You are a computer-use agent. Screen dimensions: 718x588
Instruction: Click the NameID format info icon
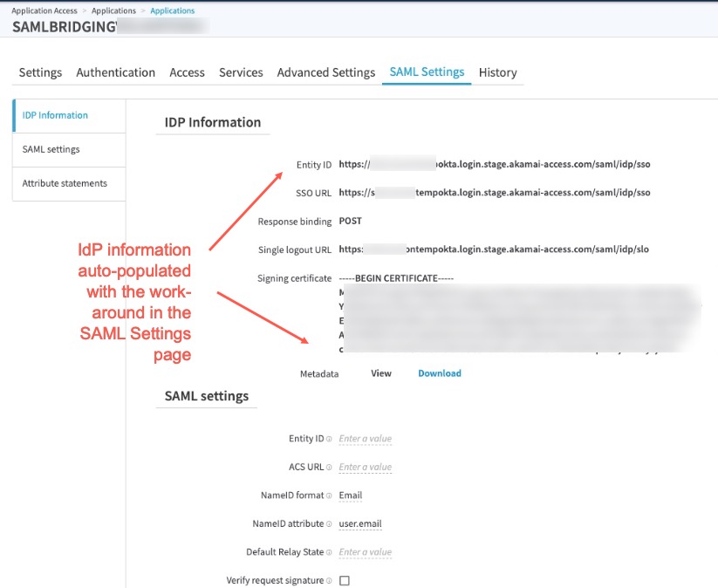pyautogui.click(x=329, y=496)
